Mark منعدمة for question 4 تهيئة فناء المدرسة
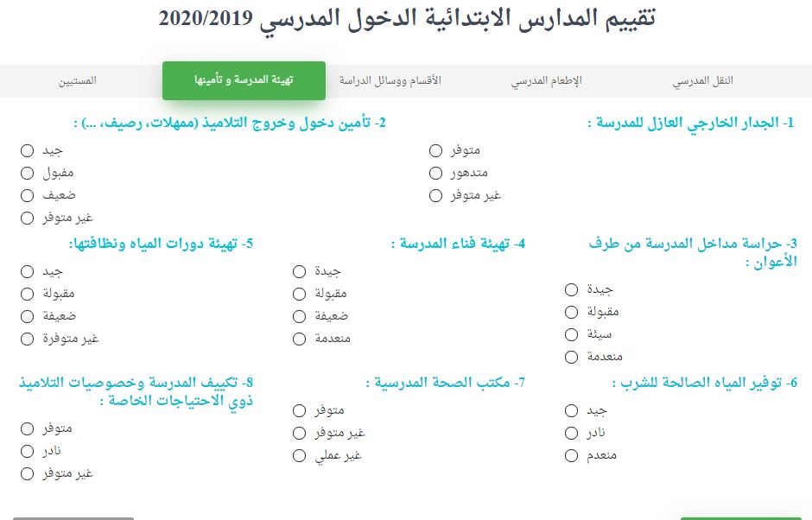 pos(300,339)
